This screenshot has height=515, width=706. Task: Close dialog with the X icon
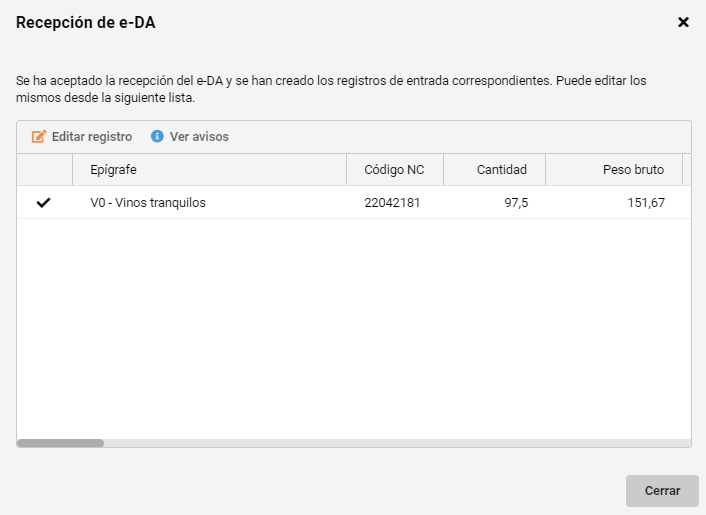click(683, 22)
